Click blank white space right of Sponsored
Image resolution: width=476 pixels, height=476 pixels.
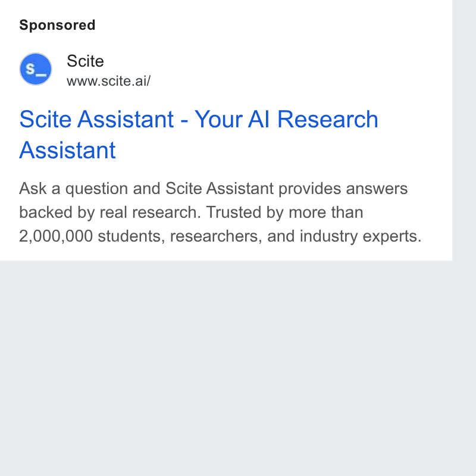point(273,25)
